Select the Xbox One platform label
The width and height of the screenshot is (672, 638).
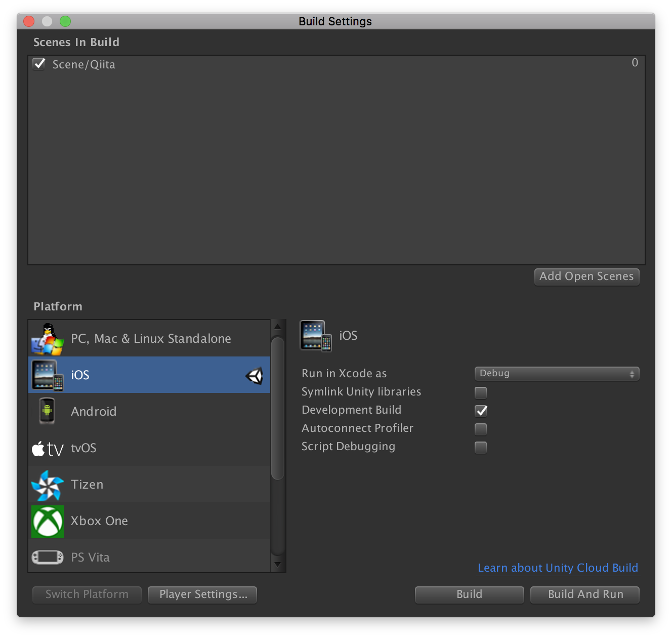pos(99,521)
